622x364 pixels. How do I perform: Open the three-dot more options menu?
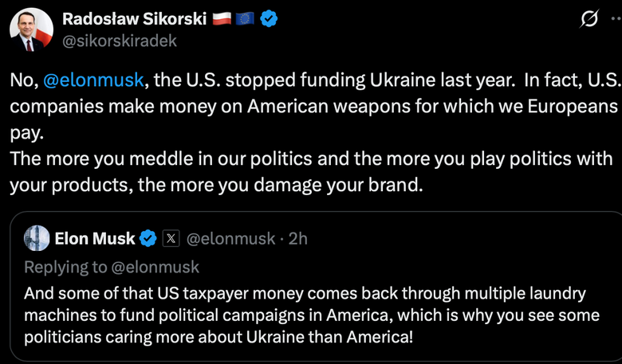click(x=617, y=18)
